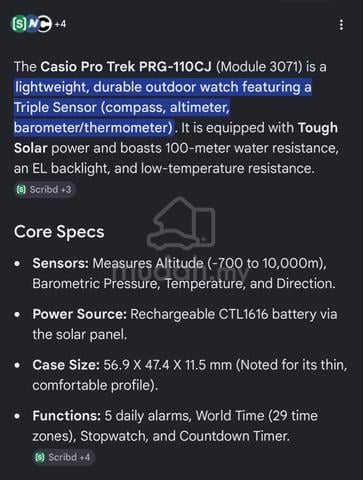This screenshot has width=363, height=480.
Task: Click the '(Module 3071)' text
Action: coord(259,67)
